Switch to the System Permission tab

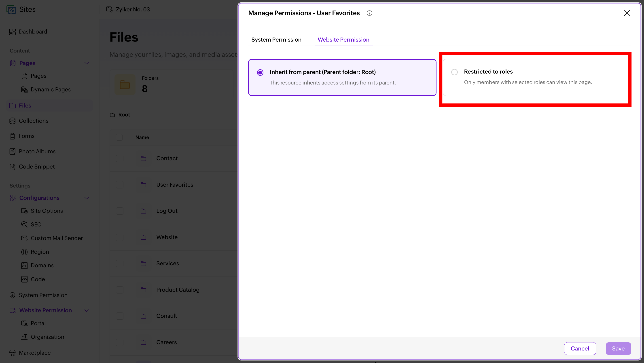pos(276,40)
